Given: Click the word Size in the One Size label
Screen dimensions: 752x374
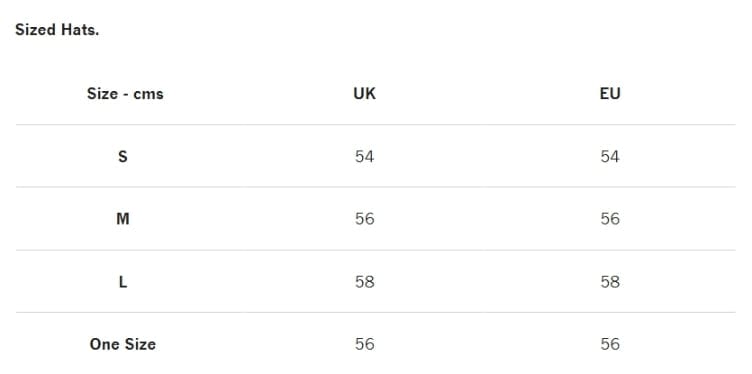Looking at the screenshot, I should point(141,344).
